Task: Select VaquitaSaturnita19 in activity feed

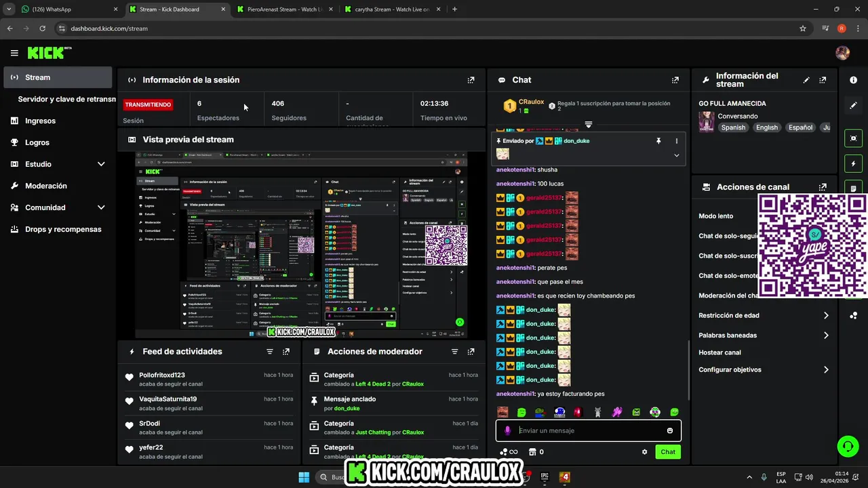Action: pyautogui.click(x=168, y=399)
